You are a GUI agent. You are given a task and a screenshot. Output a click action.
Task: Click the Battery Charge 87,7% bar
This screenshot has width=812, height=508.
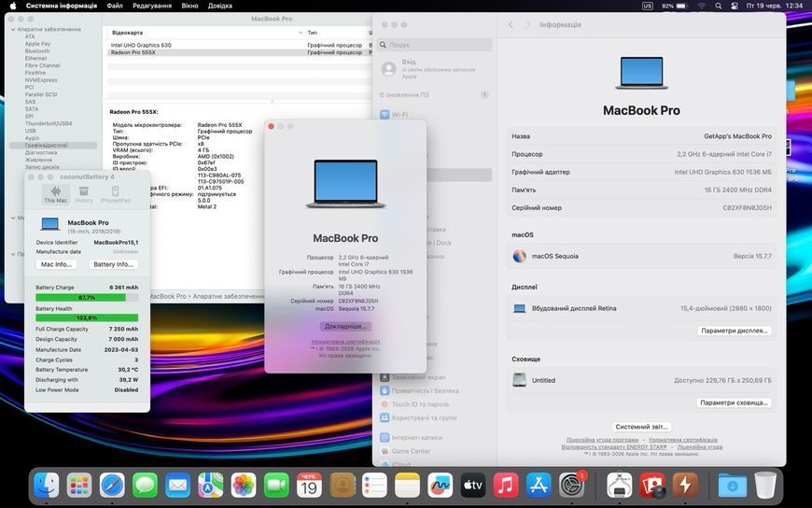click(87, 298)
